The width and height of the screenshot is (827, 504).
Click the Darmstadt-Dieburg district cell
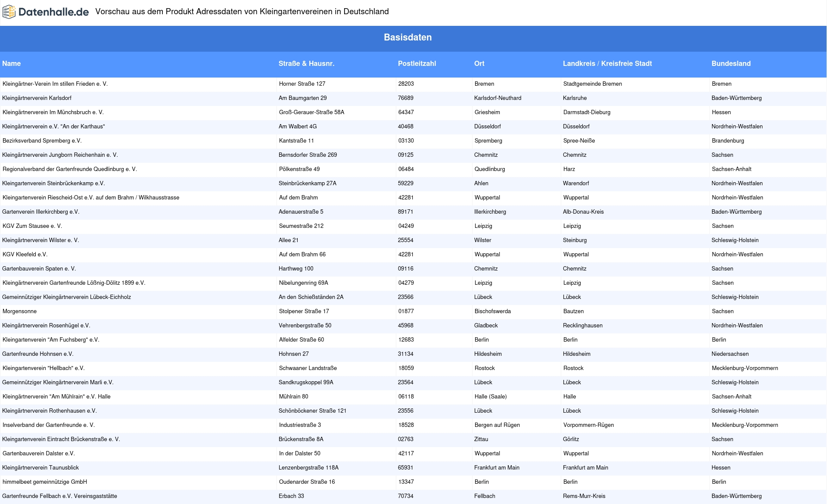point(587,112)
